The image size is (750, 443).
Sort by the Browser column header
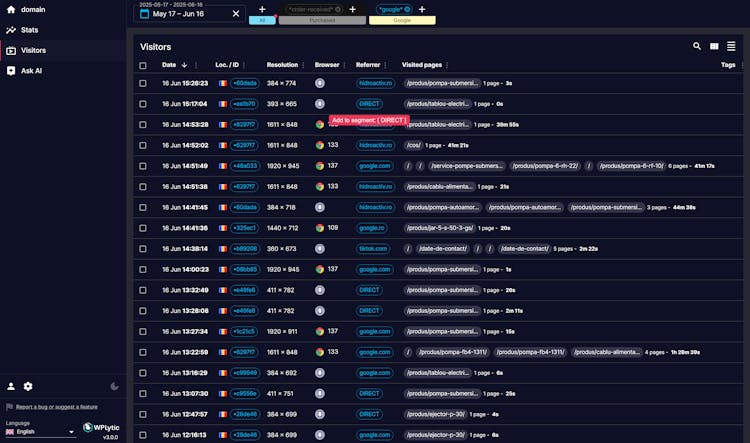327,65
